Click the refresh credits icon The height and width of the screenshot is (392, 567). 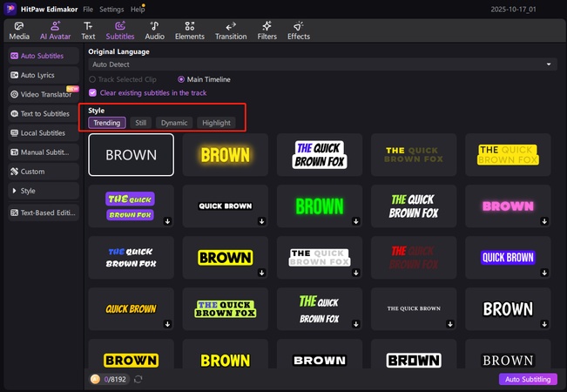click(x=138, y=380)
